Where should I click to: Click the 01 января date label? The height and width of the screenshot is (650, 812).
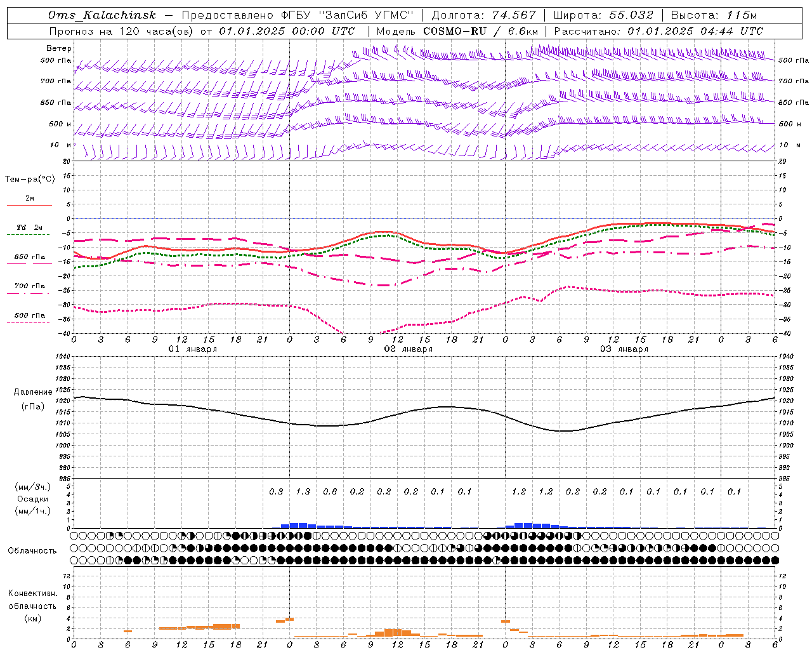pyautogui.click(x=193, y=349)
